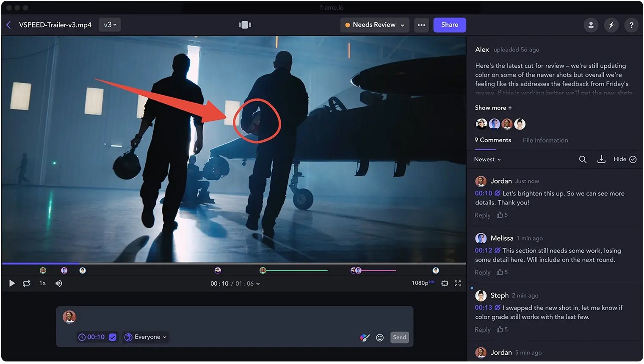Open comment search with the magnifier icon
The width and height of the screenshot is (644, 364).
583,159
